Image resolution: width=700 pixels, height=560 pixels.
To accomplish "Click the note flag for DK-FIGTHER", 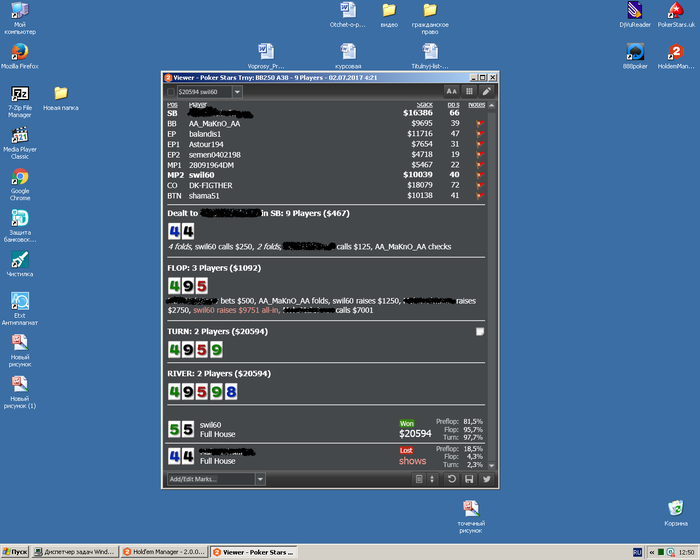I will (x=480, y=185).
